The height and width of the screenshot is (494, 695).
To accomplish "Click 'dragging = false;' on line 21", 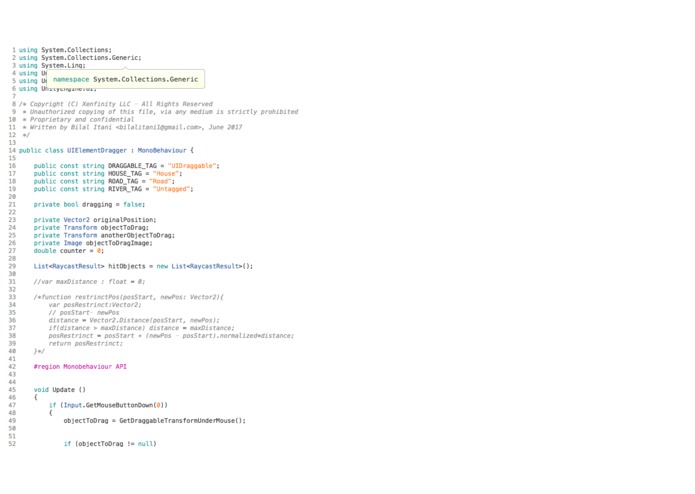I will 113,204.
